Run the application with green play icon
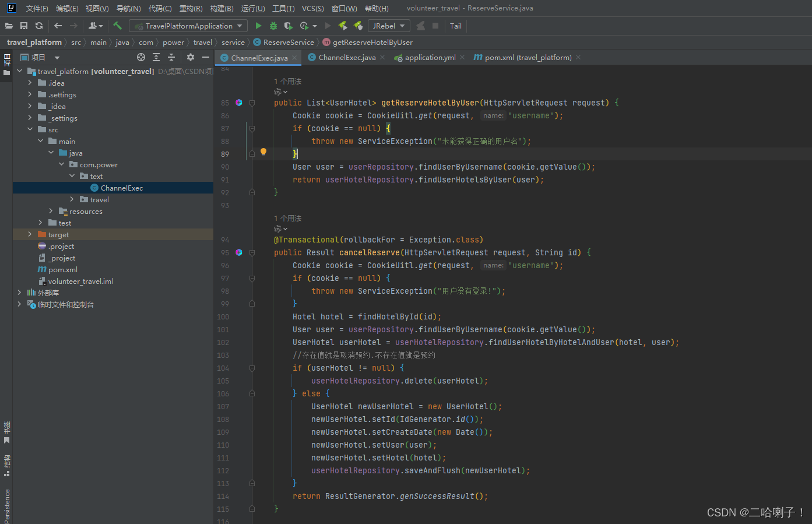This screenshot has width=812, height=524. (x=258, y=26)
